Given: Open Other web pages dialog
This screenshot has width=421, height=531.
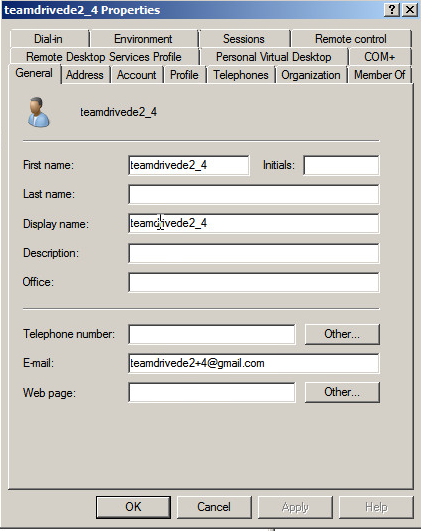Looking at the screenshot, I should point(342,392).
